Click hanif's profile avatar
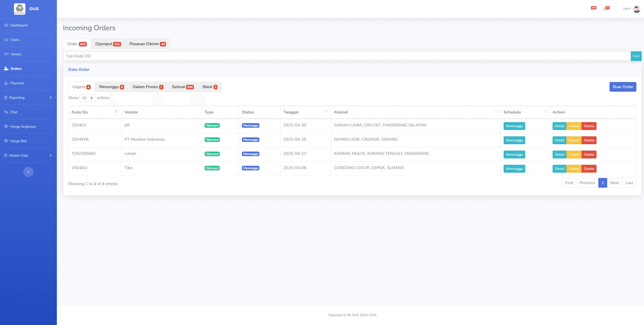This screenshot has width=644, height=325. click(x=637, y=9)
